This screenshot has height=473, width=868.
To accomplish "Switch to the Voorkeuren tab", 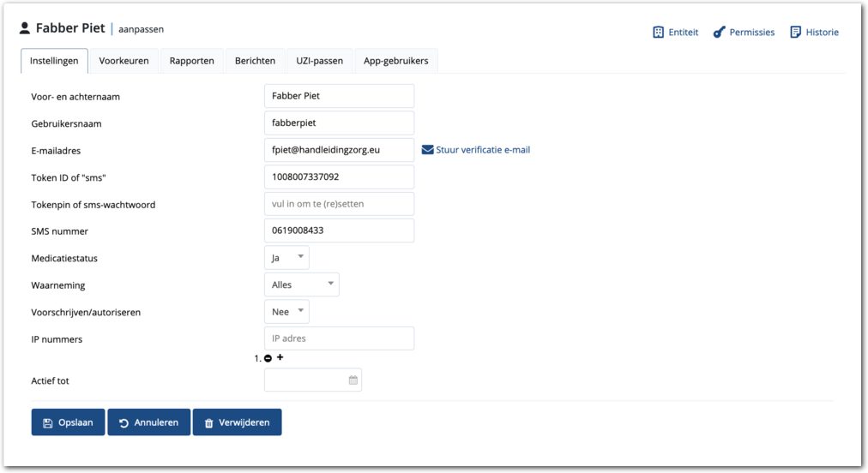I will coord(124,61).
